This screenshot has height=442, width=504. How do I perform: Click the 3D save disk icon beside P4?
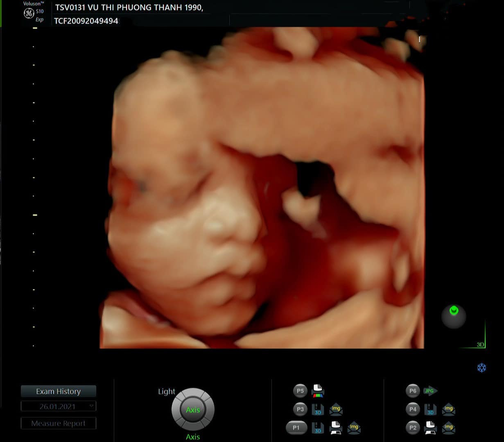coord(430,409)
